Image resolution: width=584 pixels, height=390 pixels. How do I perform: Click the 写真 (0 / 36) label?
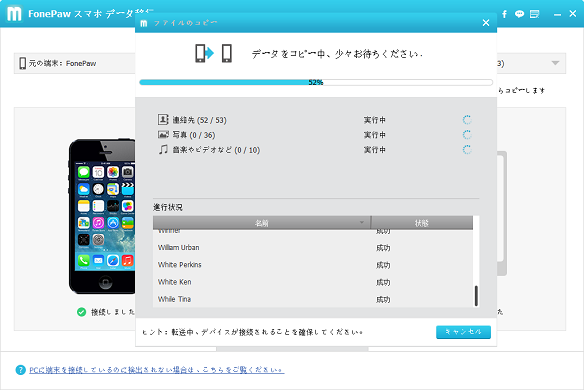194,135
